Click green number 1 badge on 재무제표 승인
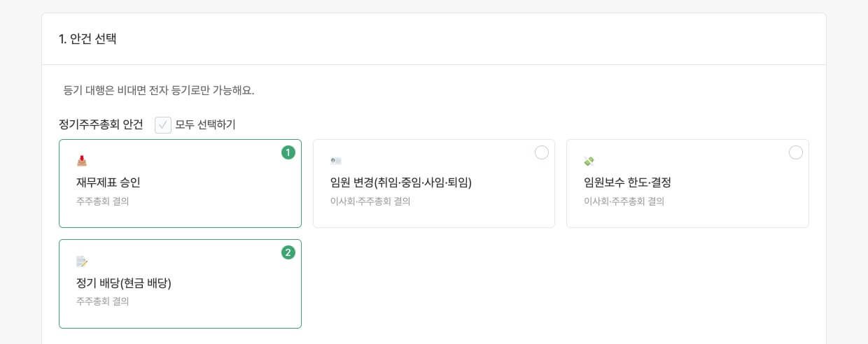Image resolution: width=868 pixels, height=344 pixels. click(288, 152)
